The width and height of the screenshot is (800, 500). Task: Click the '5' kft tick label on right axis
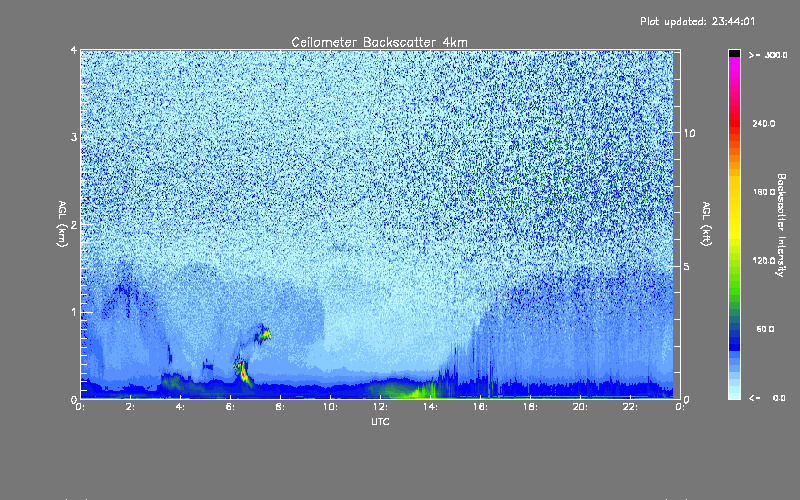coord(686,266)
